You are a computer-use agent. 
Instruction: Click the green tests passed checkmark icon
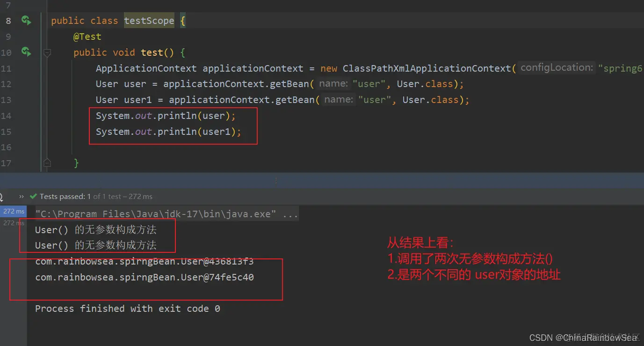33,197
